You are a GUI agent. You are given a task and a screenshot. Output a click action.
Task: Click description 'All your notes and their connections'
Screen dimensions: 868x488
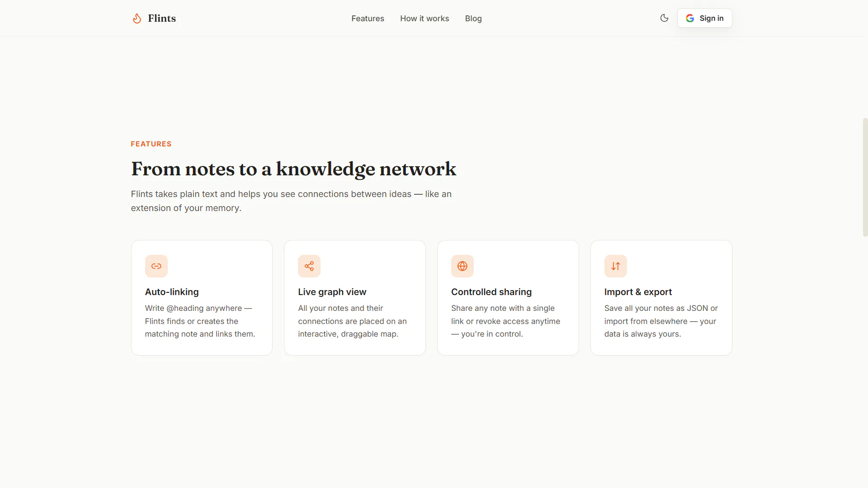[x=352, y=321]
